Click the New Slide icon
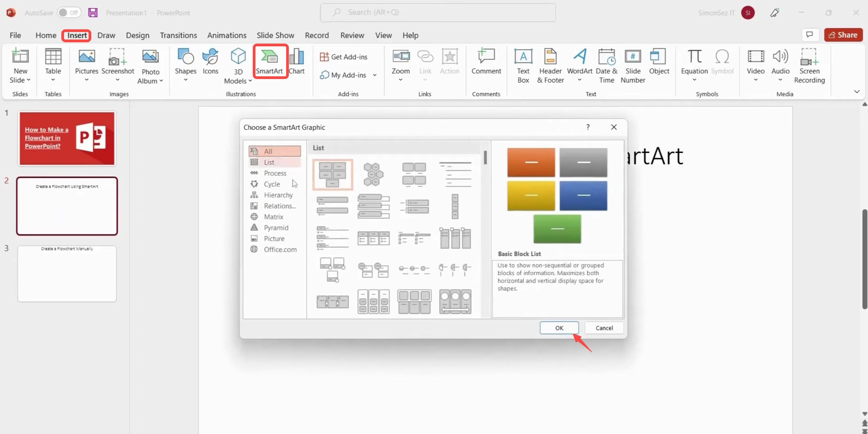Viewport: 868px width, 434px height. pos(20,57)
